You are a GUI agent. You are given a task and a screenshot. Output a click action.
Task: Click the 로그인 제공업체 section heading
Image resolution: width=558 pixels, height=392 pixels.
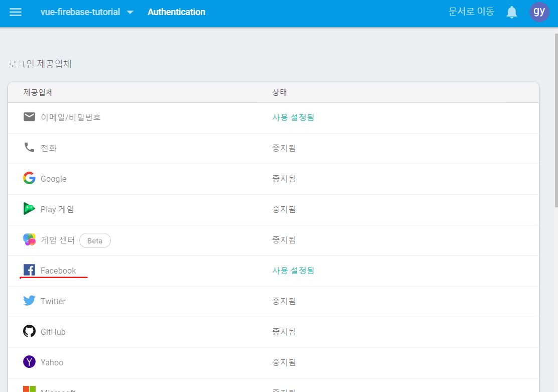click(40, 64)
